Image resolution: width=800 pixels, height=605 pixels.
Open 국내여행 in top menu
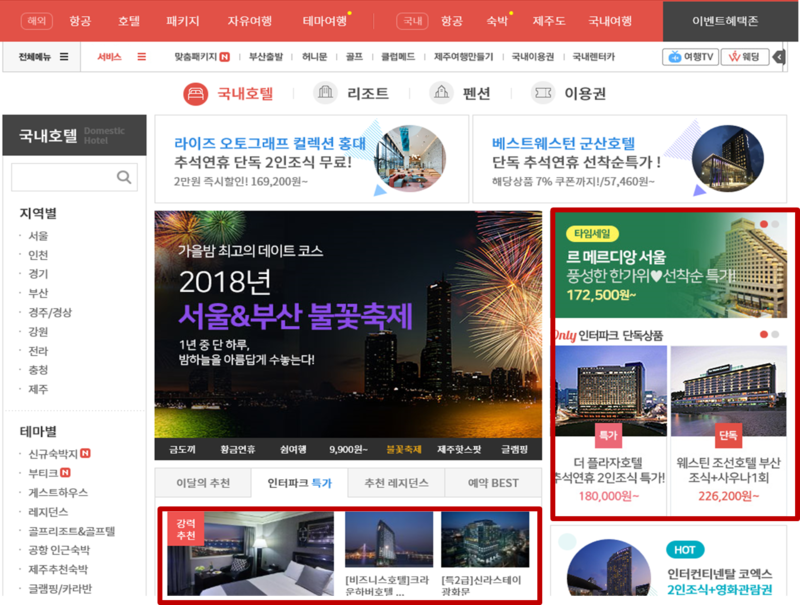[610, 21]
